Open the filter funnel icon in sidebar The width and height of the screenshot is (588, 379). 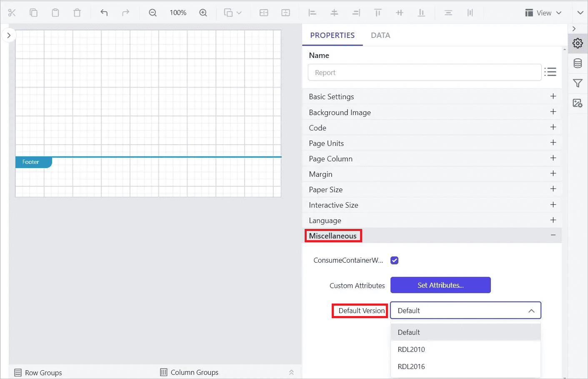578,83
